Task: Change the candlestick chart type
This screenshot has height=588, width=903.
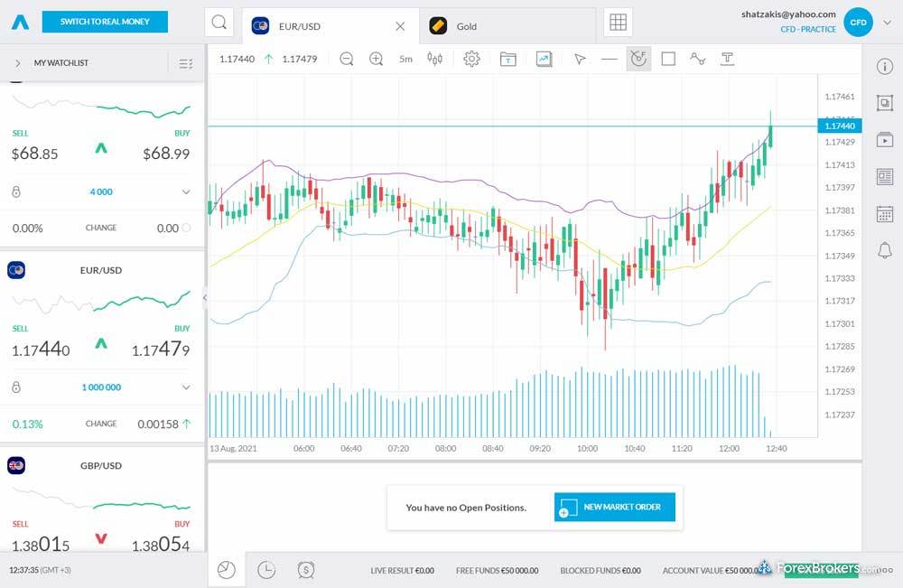Action: 435,59
